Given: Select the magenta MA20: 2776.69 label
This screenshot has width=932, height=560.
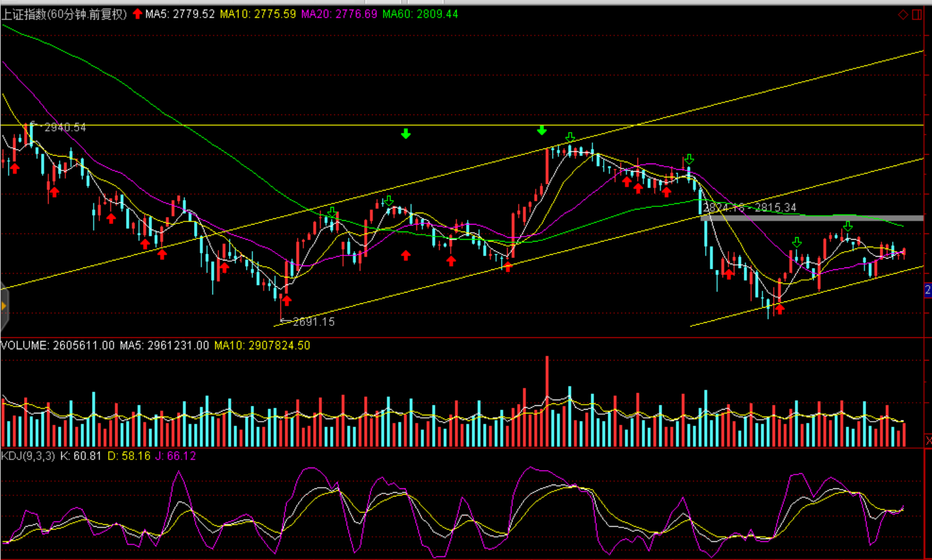Looking at the screenshot, I should 339,14.
